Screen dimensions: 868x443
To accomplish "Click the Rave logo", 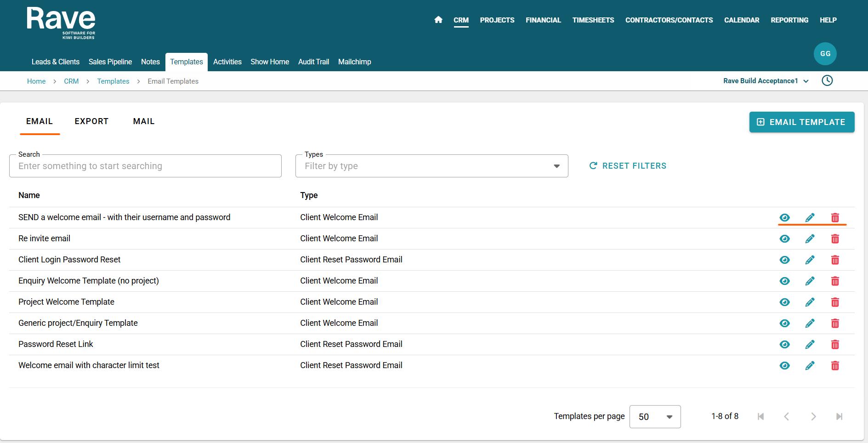I will (x=61, y=23).
